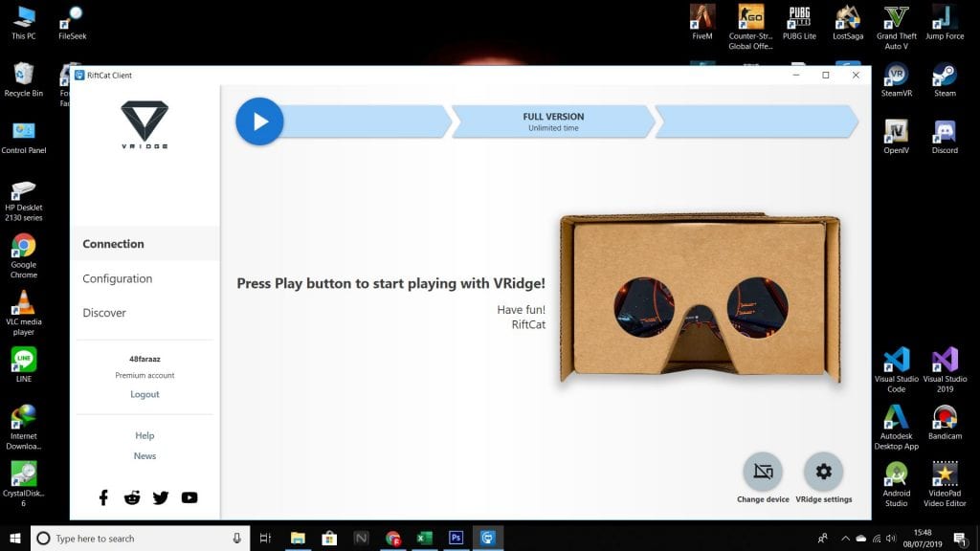Select Grand Theft Auto V desktop shortcut
This screenshot has height=551, width=980.
[x=896, y=27]
